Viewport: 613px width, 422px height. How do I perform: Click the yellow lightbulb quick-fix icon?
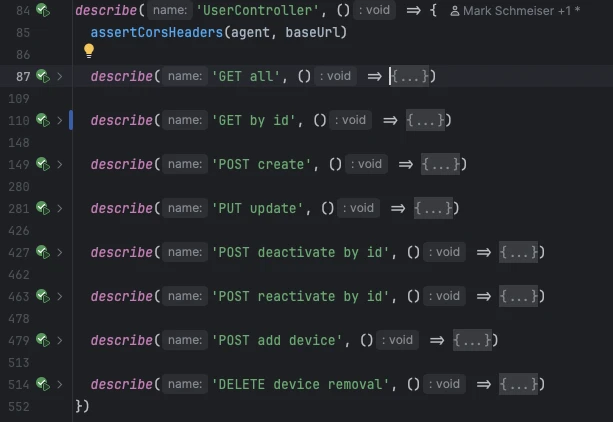[x=89, y=50]
